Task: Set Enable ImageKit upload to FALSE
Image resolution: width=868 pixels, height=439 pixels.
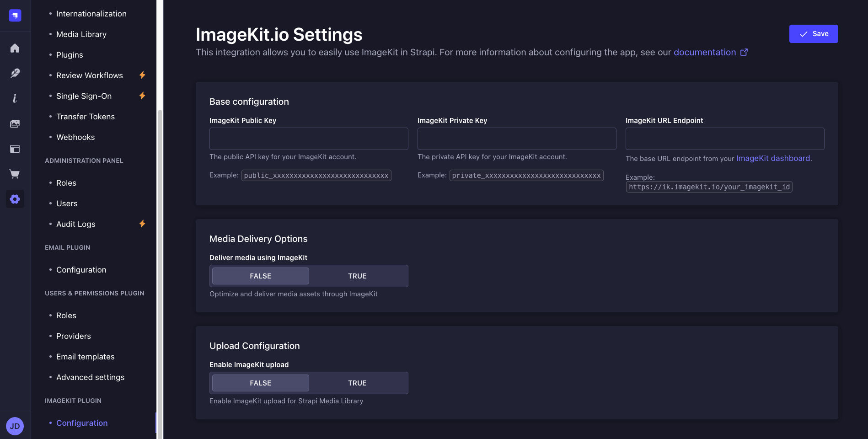Action: pyautogui.click(x=260, y=383)
